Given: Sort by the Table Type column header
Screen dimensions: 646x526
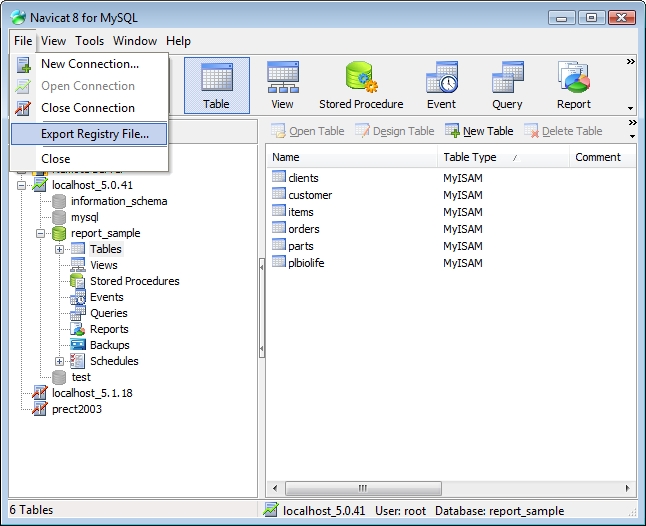Looking at the screenshot, I should click(503, 157).
